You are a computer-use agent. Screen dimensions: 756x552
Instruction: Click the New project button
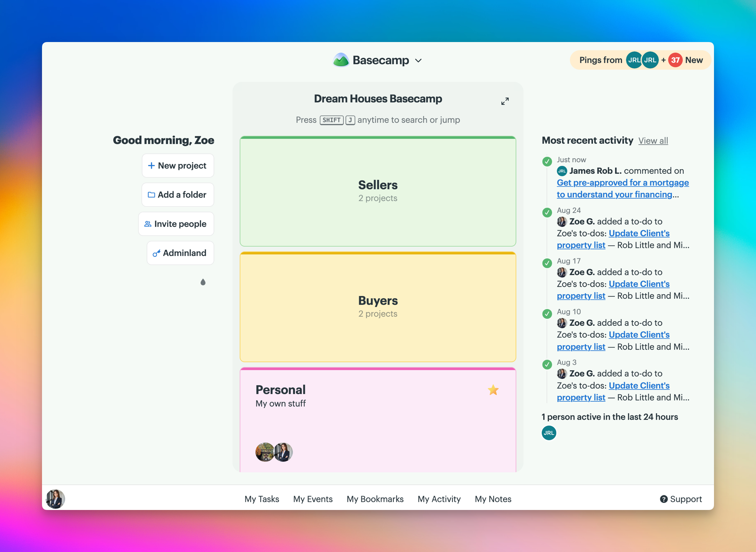pyautogui.click(x=177, y=166)
